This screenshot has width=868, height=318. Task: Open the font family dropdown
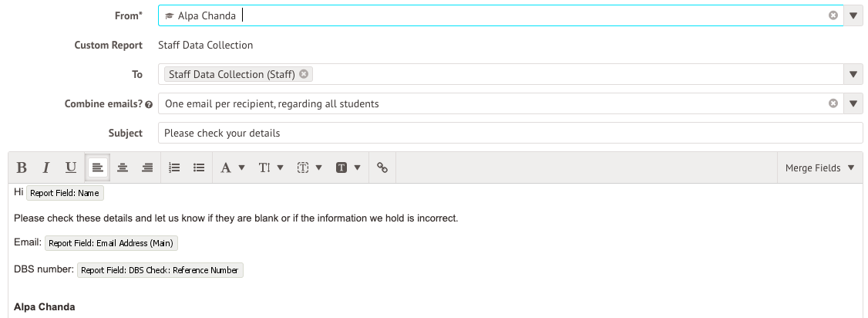[x=232, y=167]
